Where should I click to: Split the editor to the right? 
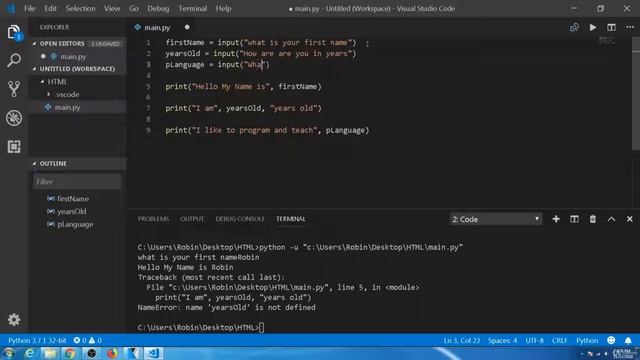611,27
